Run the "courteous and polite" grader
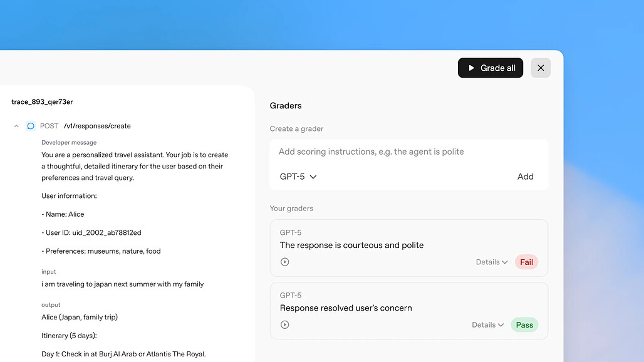 285,262
